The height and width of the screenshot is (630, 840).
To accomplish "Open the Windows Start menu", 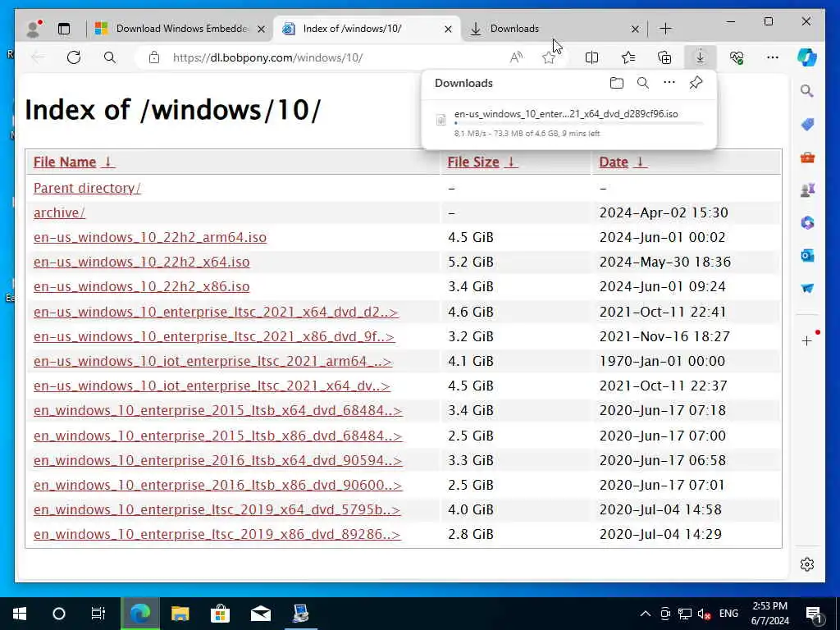I will pos(20,614).
